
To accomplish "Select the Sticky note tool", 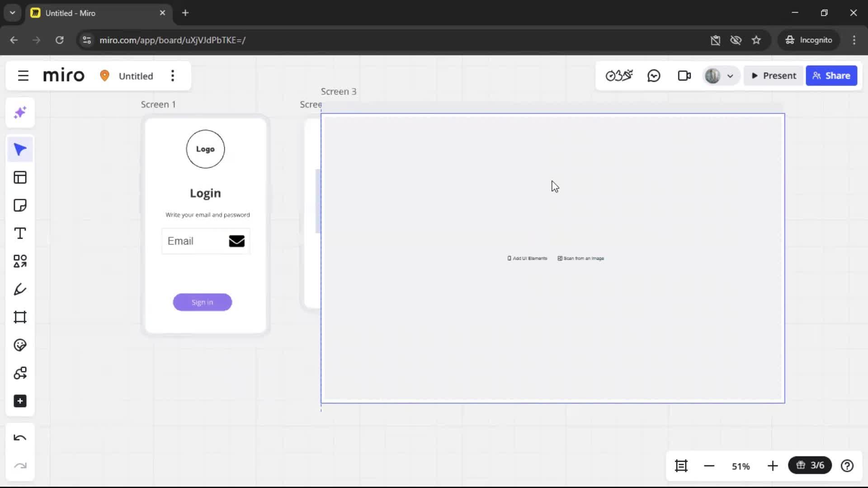I will (x=20, y=206).
